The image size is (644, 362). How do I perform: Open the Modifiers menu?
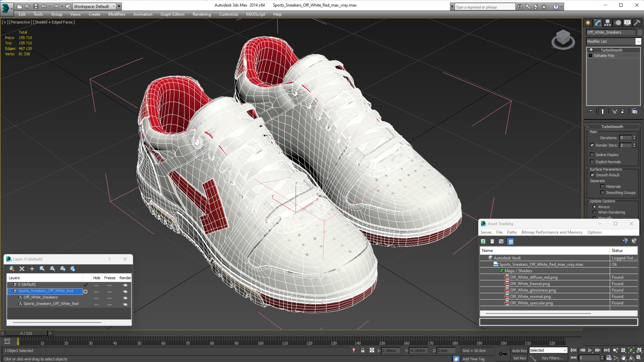[116, 14]
